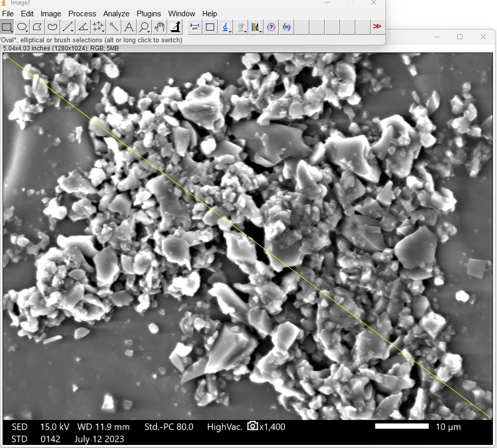Select the Multi-point tool
The height and width of the screenshot is (448, 497).
(98, 27)
